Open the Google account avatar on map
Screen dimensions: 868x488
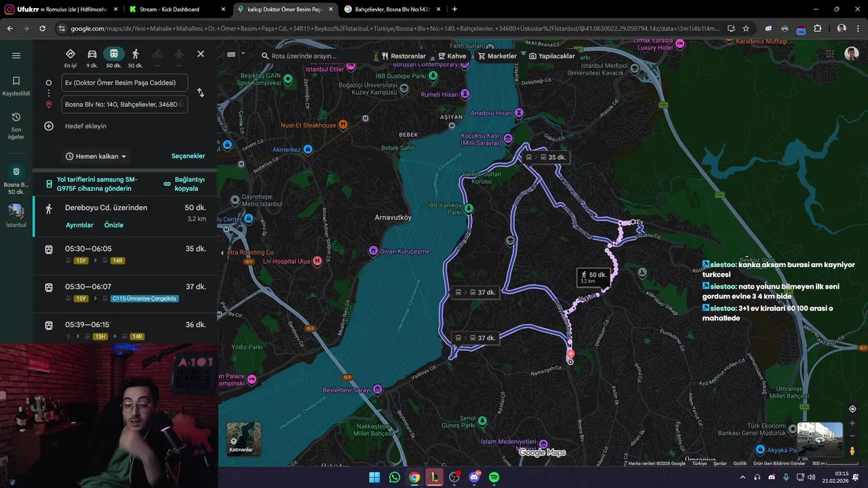[852, 54]
